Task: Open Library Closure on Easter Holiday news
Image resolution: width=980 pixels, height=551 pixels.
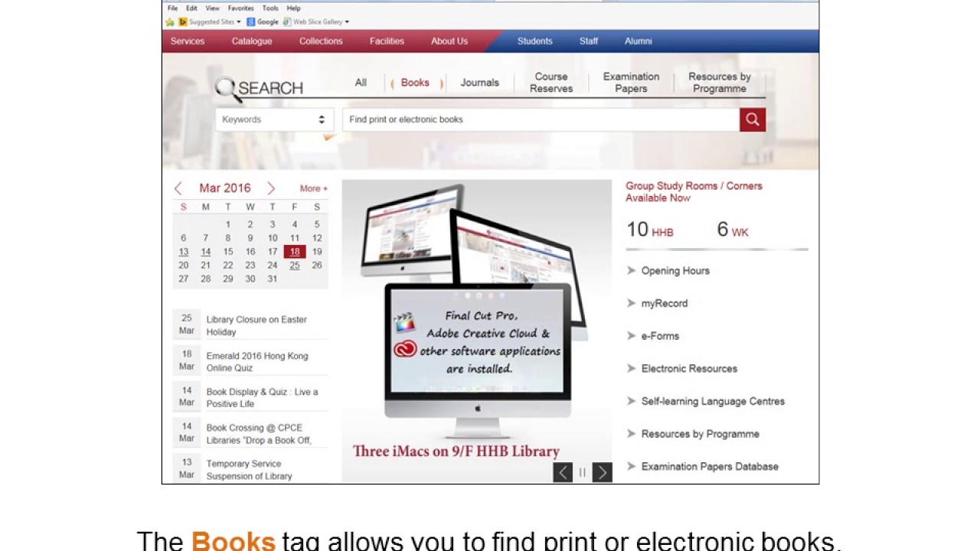Action: [x=256, y=325]
